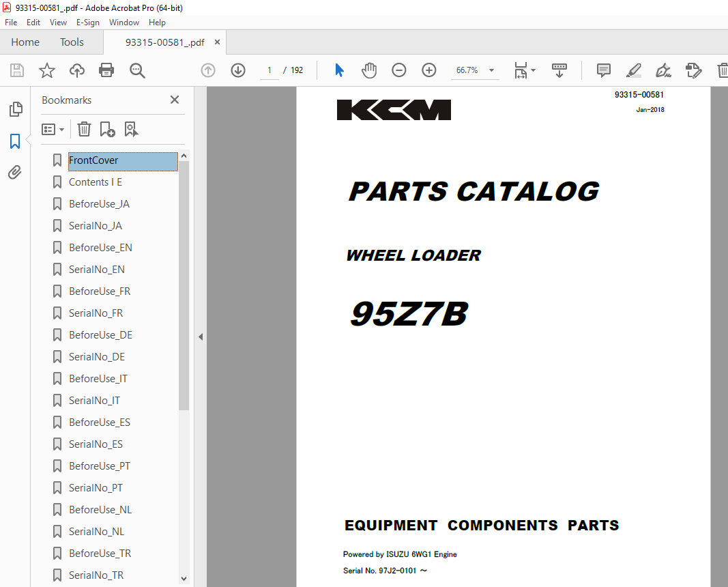Open the View menu
The height and width of the screenshot is (587, 728).
click(x=58, y=23)
